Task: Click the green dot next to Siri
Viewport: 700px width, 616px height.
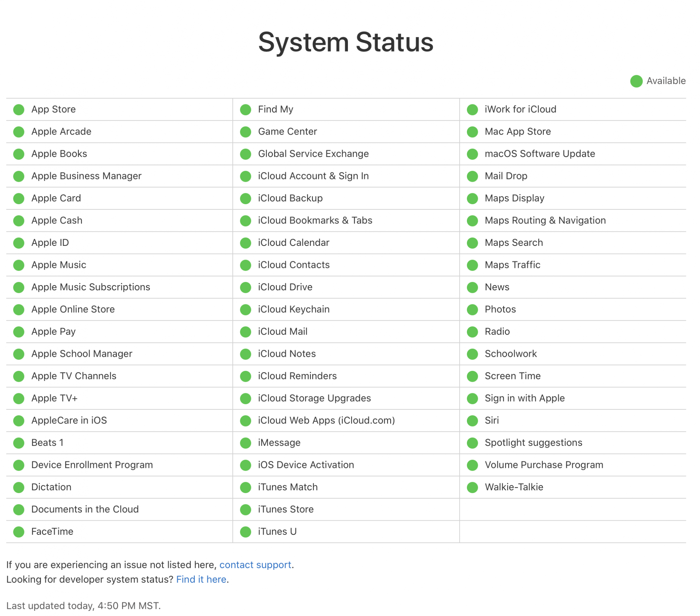Action: pos(472,421)
